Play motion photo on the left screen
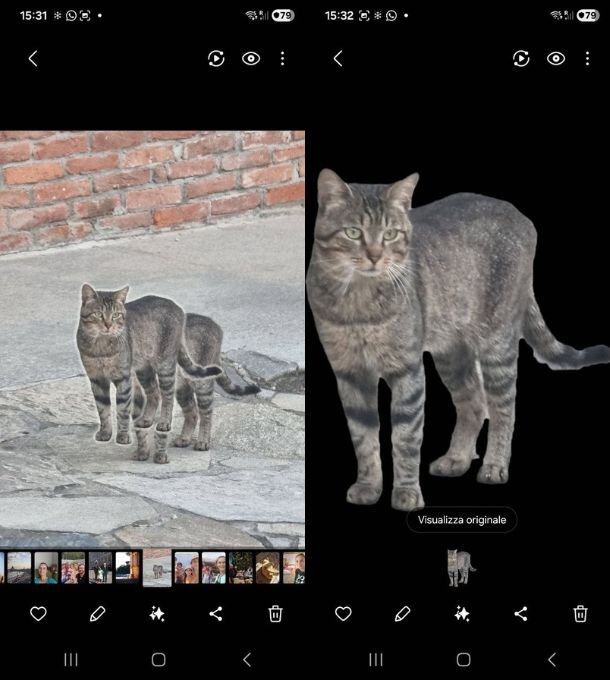The height and width of the screenshot is (680, 610). pyautogui.click(x=216, y=59)
